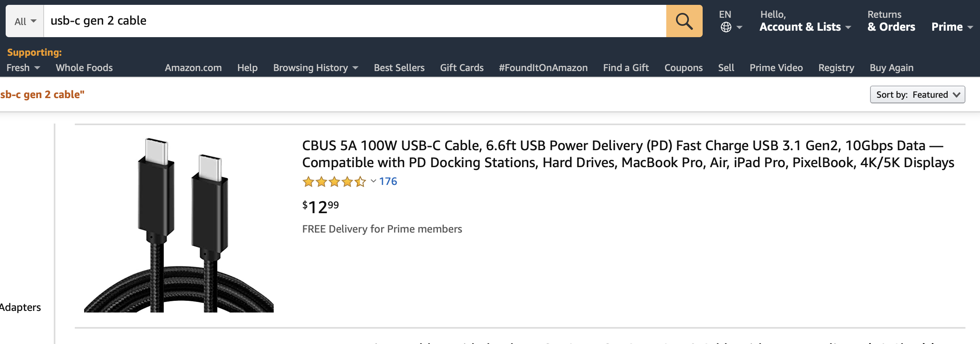This screenshot has height=344, width=980.
Task: Toggle the Prime membership dropdown
Action: coord(952,27)
